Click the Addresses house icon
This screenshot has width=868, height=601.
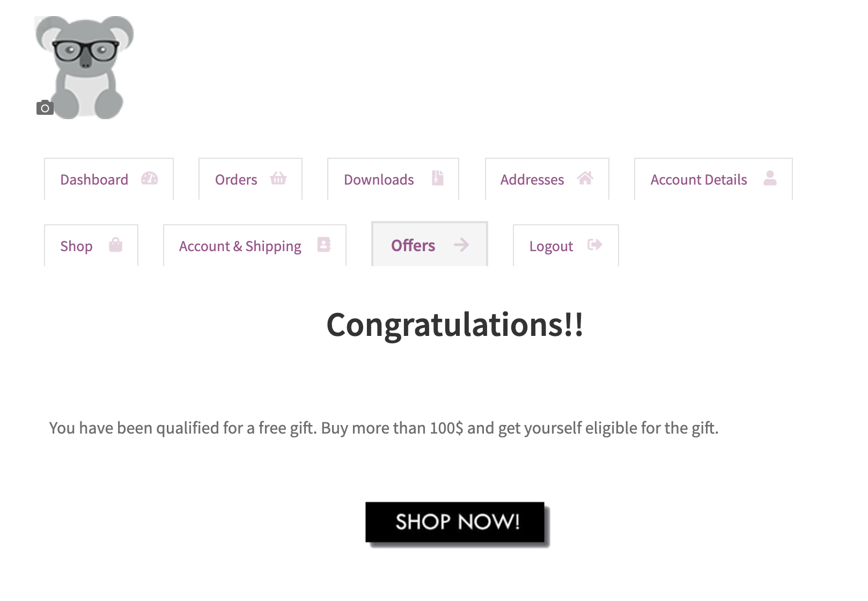tap(585, 178)
